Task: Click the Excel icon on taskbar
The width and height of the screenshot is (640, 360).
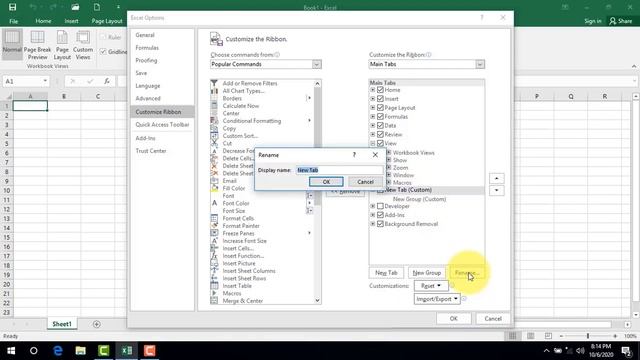Action: [x=127, y=351]
